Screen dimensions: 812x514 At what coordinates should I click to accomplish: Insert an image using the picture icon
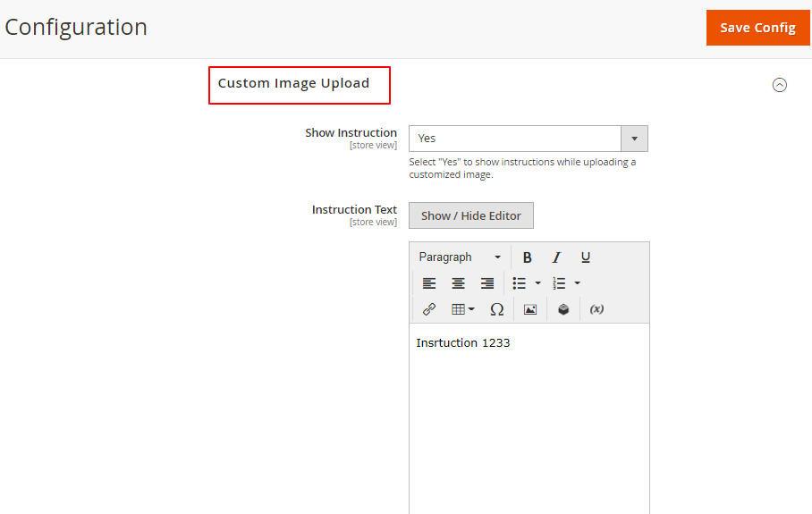pos(530,309)
